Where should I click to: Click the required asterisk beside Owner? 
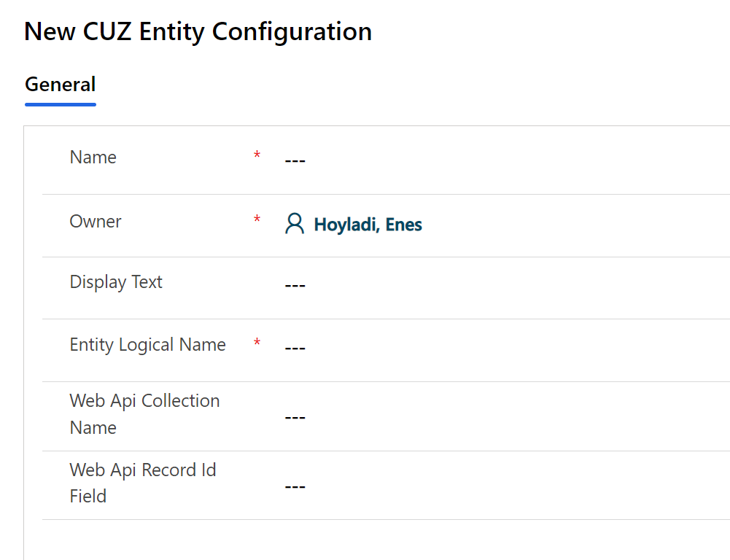[x=257, y=219]
